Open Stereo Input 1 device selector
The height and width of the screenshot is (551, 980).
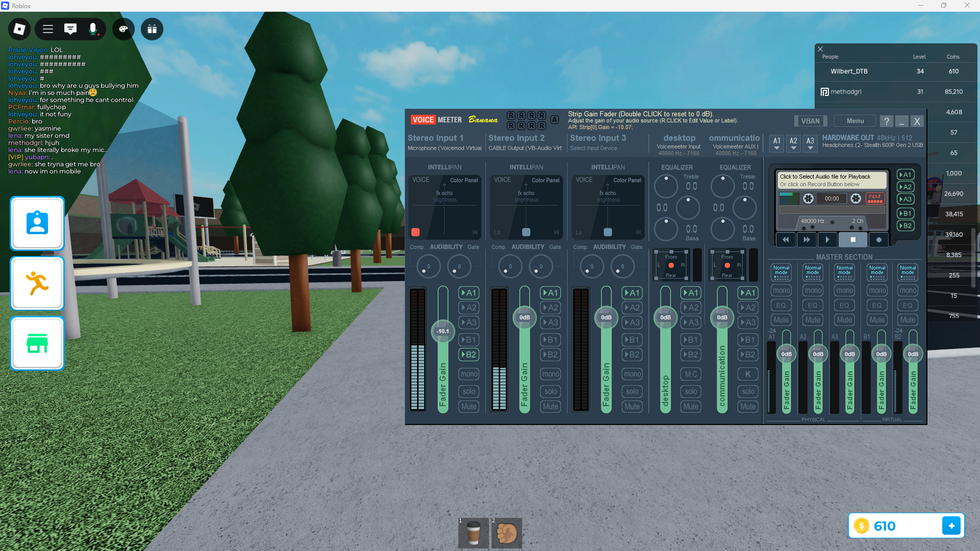click(445, 148)
